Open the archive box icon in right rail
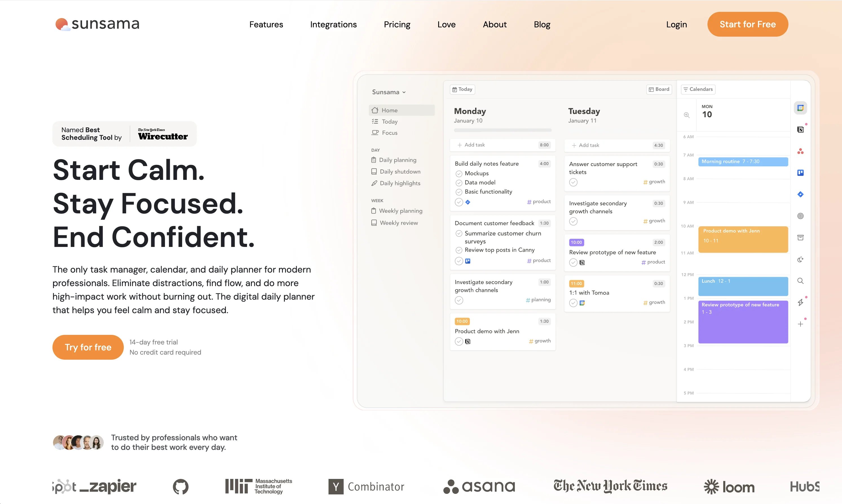Viewport: 842px width, 504px height. (800, 237)
